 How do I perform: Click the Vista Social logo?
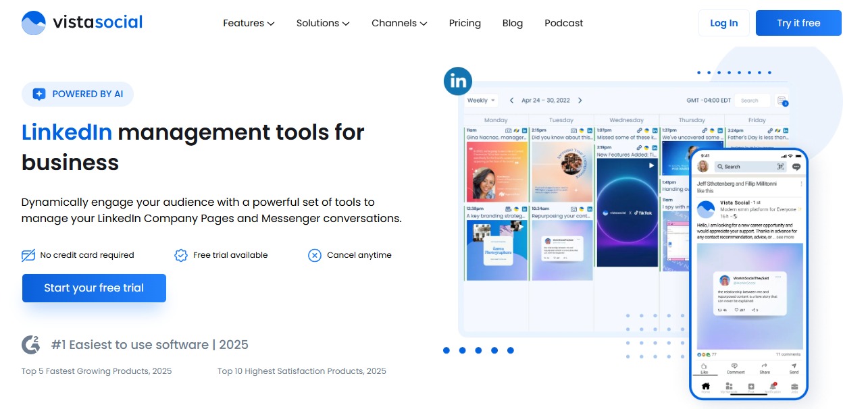tap(81, 22)
